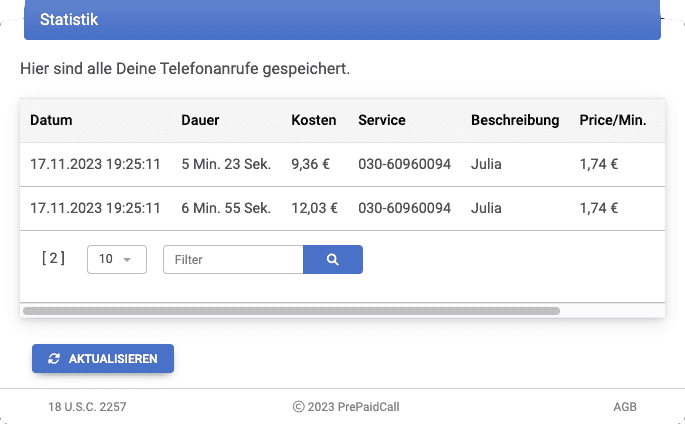Select the row with 5 Min. 23 Sek.
Viewport: 685px width, 424px height.
[342, 164]
